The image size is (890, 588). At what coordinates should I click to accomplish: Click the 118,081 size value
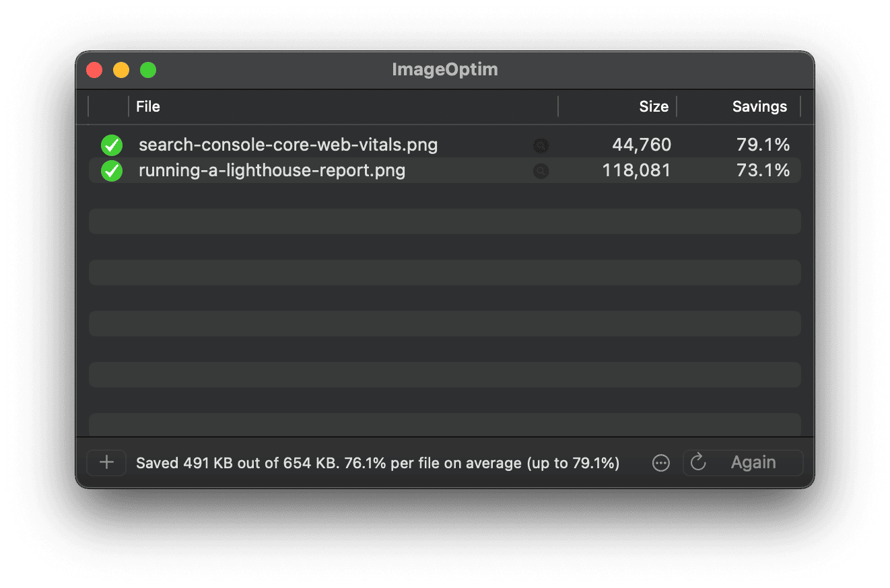636,171
